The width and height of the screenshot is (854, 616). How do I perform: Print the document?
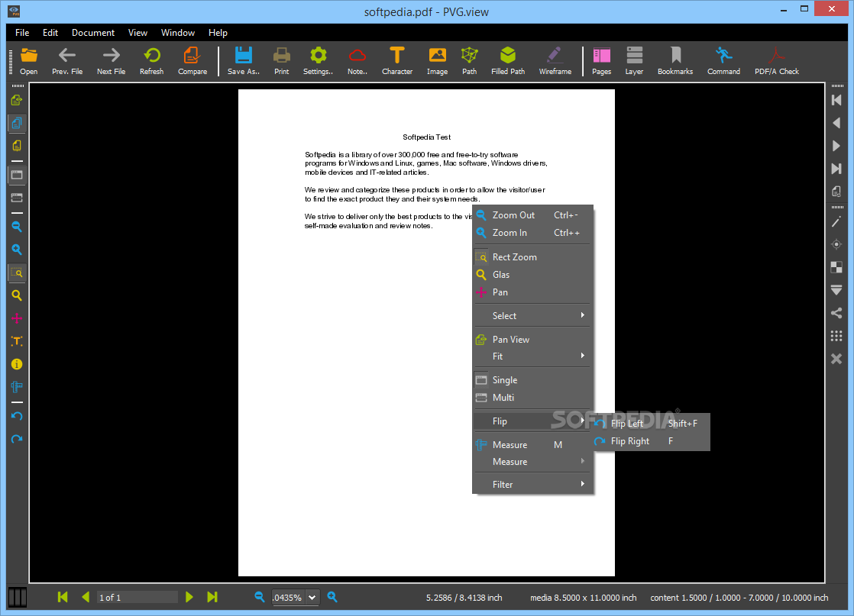(x=282, y=61)
